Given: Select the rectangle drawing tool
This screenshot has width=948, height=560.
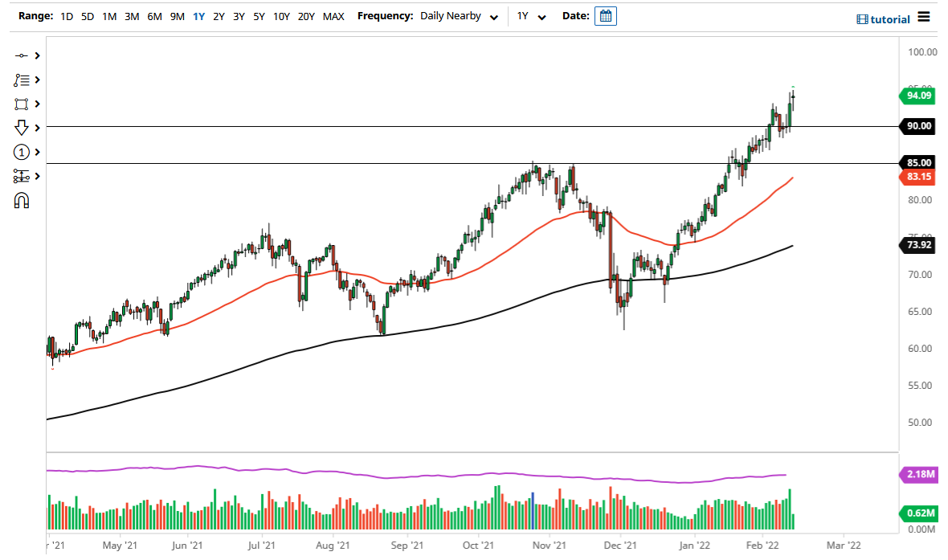Looking at the screenshot, I should (x=20, y=104).
